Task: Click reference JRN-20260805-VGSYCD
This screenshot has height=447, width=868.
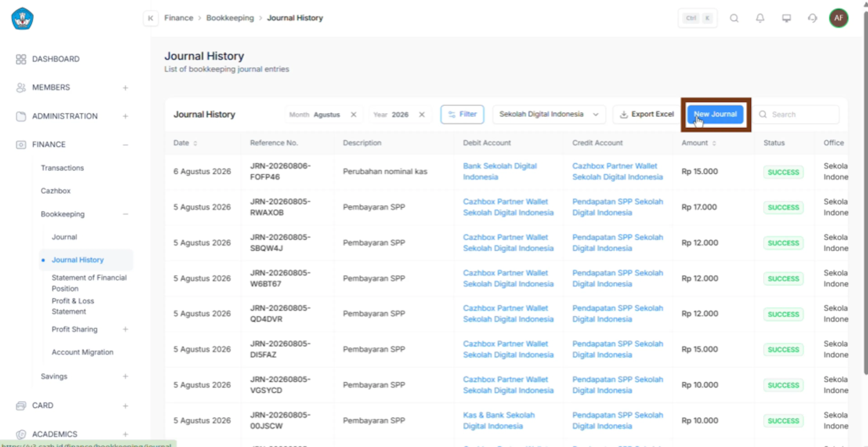Action: 280,385
